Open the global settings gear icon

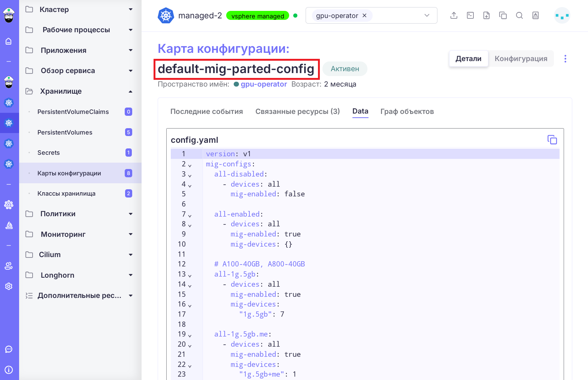9,286
